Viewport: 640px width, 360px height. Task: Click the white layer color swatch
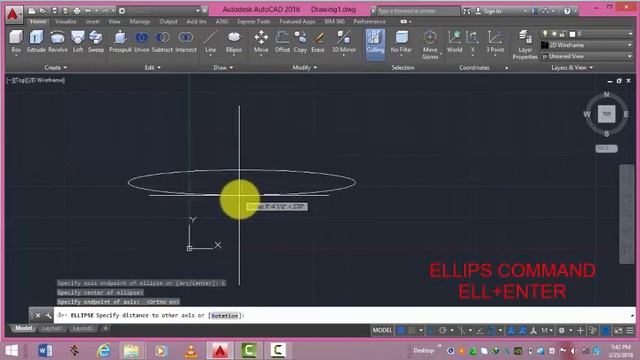pos(572,34)
